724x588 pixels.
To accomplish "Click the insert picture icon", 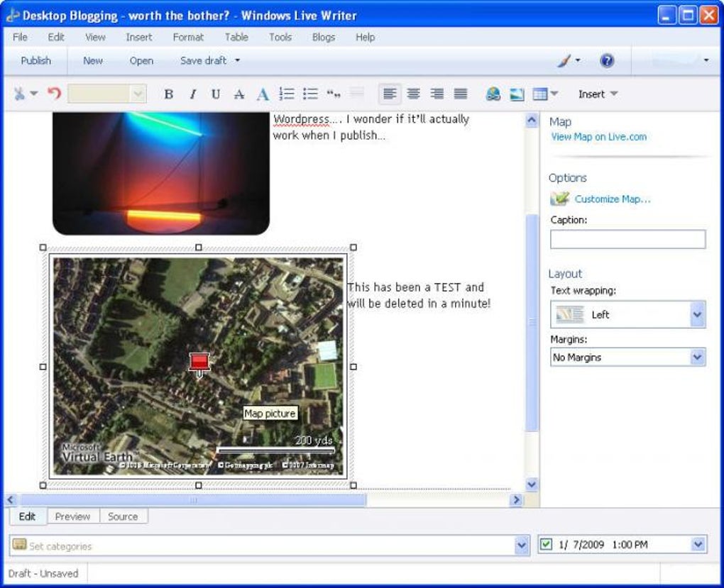I will (517, 94).
